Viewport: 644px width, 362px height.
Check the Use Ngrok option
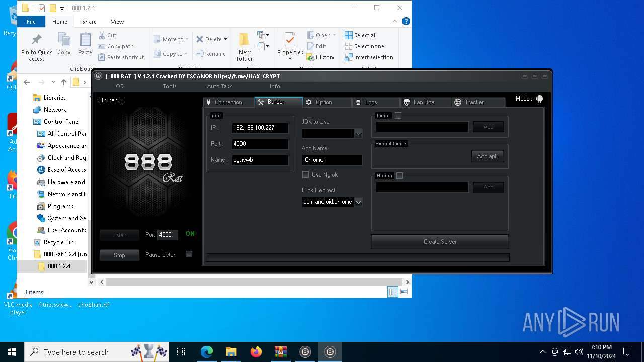coord(305,175)
